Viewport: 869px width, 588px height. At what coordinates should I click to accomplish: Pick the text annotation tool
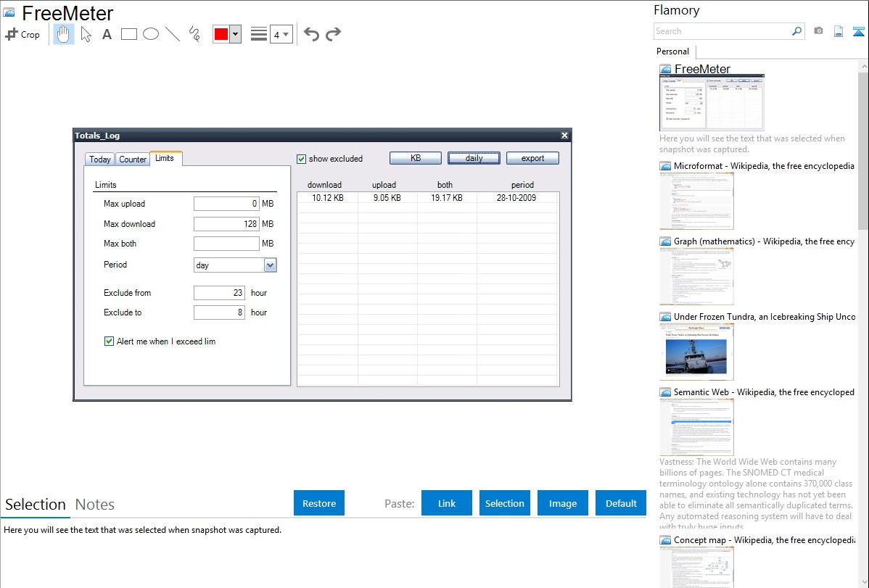pyautogui.click(x=107, y=34)
